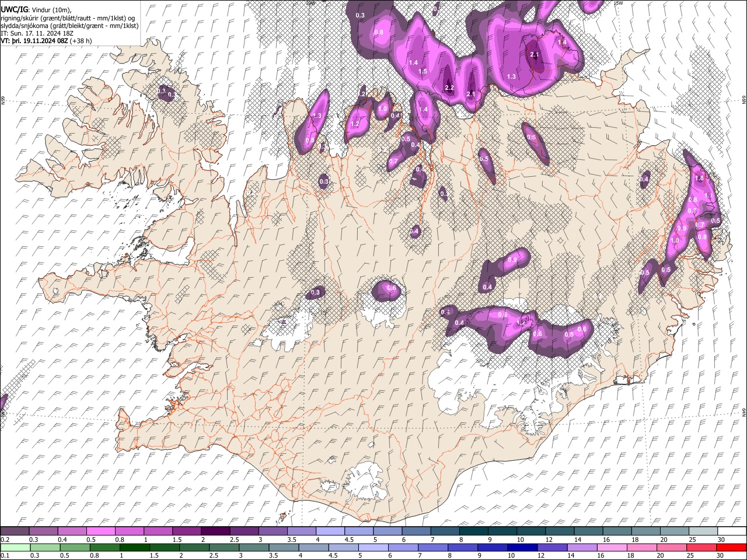Select the darkest green 1–1.5 swatch, bottom legend row
747x560 pixels.
(x=135, y=547)
